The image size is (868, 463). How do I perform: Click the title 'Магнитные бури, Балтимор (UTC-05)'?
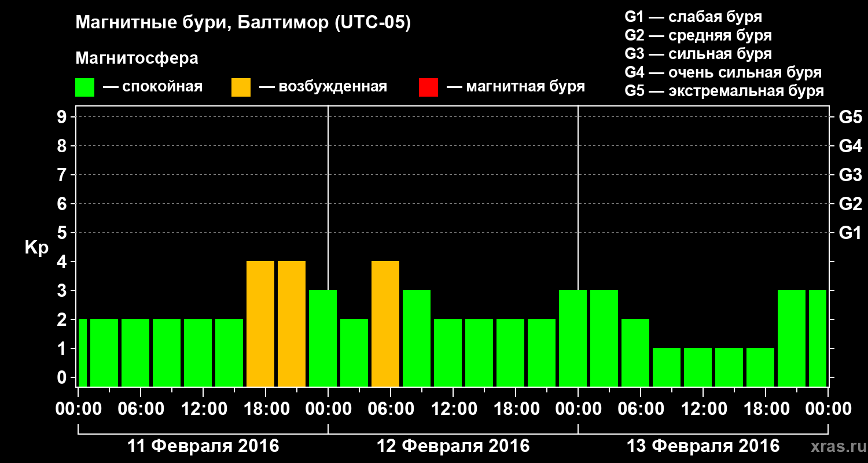pos(243,23)
